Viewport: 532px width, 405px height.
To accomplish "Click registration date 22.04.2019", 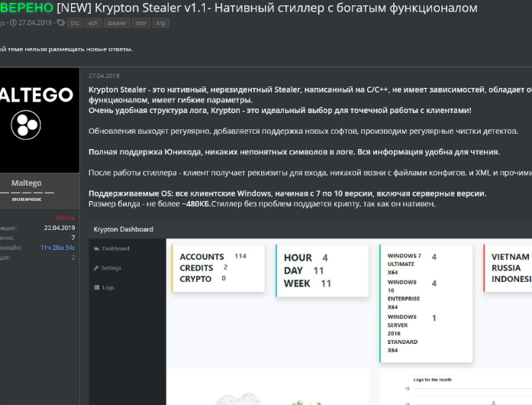I will coord(60,228).
